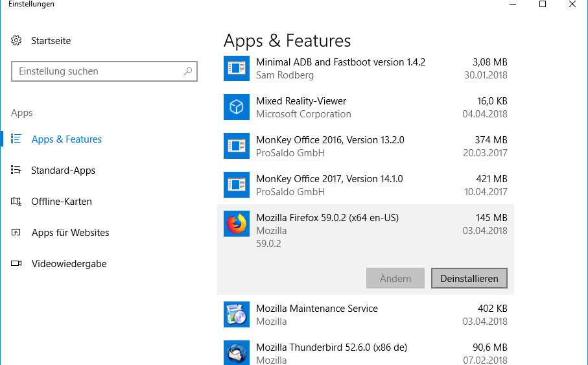Screen dimensions: 588x365
Task: Click the Startseite gear icon
Action: (16, 41)
